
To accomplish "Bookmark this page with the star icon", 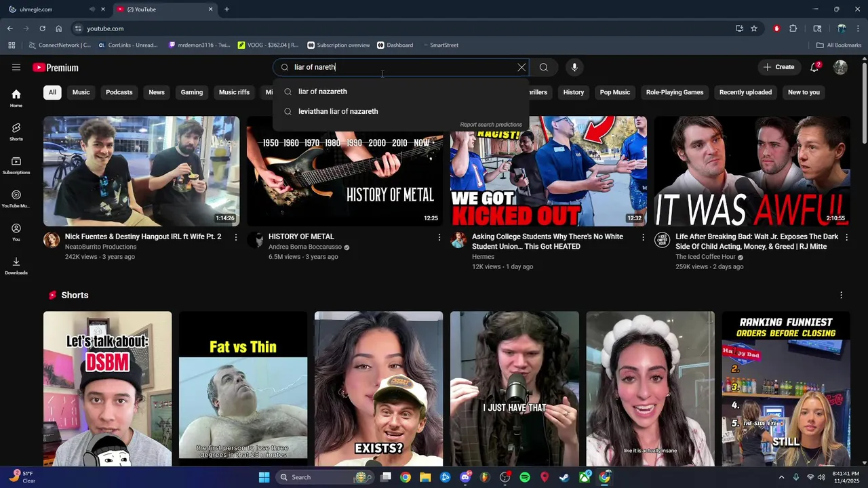I will click(754, 28).
